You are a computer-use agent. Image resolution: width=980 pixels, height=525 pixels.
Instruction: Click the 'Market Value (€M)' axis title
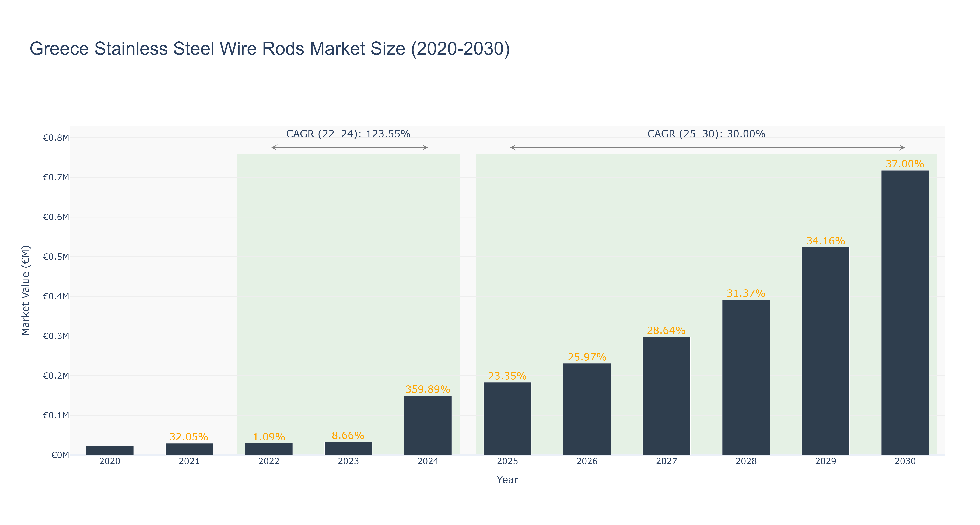point(26,291)
